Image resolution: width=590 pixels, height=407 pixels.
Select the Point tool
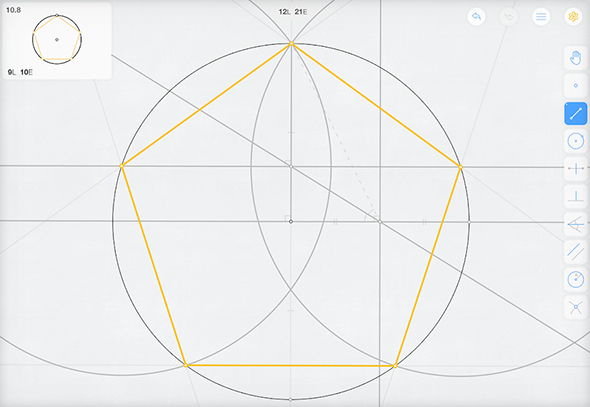[575, 86]
